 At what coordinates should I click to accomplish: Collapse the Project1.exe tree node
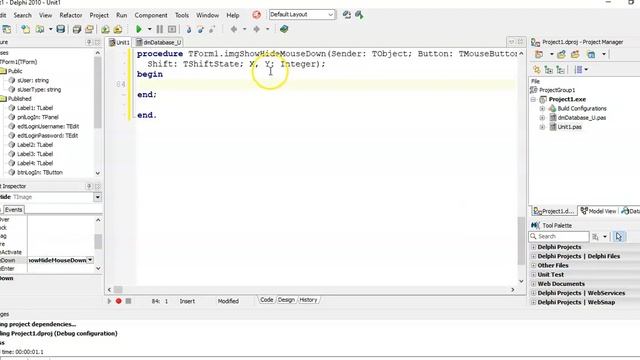coord(533,99)
